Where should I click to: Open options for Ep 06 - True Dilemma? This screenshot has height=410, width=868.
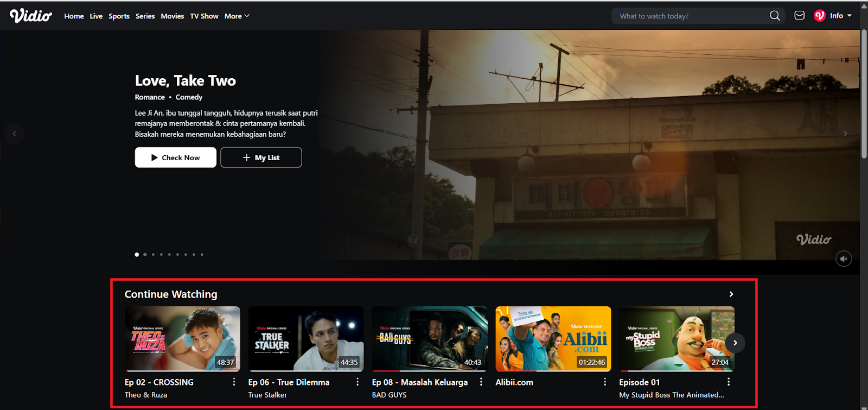358,382
